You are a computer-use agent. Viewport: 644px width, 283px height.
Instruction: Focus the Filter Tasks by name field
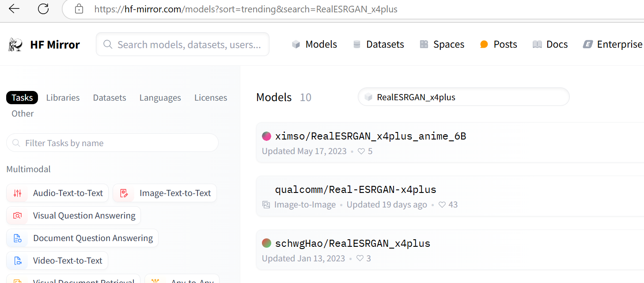coord(112,143)
